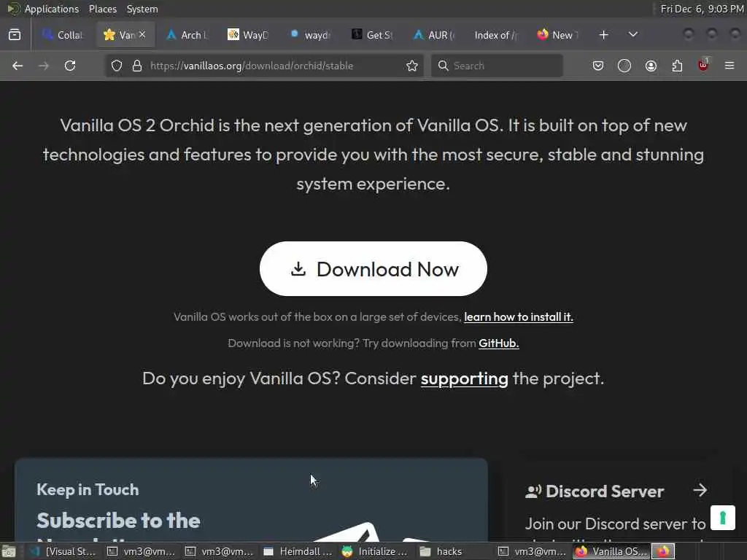Screen dimensions: 747x560
Task: Switch to the Collab tab
Action: (63, 35)
